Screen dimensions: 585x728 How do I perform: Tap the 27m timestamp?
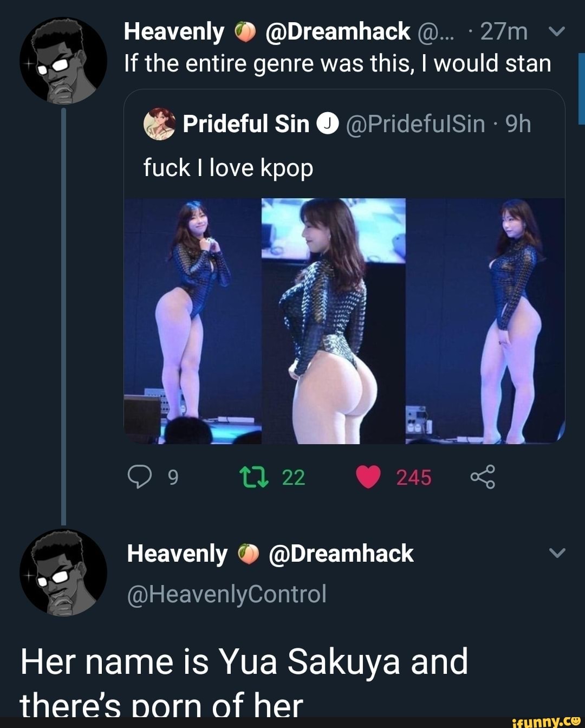[504, 31]
